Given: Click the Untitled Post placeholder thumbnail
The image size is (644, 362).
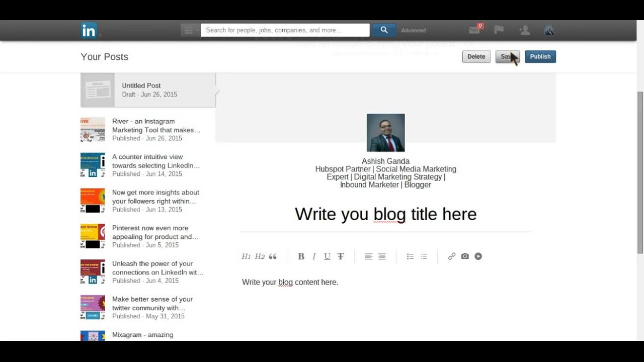Looking at the screenshot, I should point(98,90).
